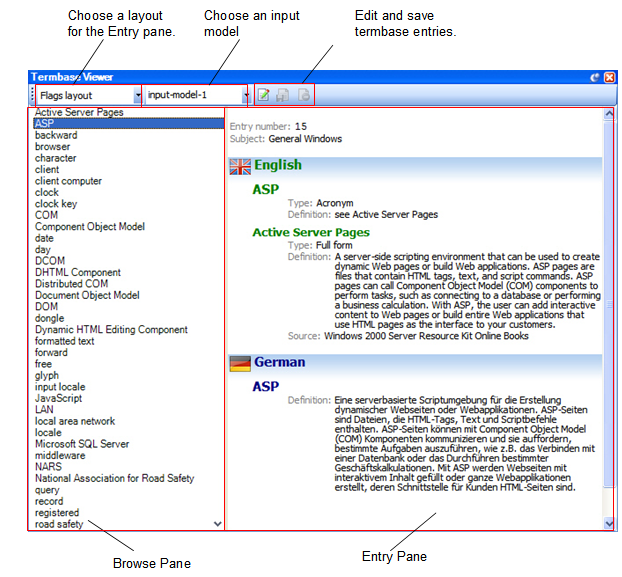Click the German language heading
Image resolution: width=622 pixels, height=577 pixels.
tap(280, 362)
